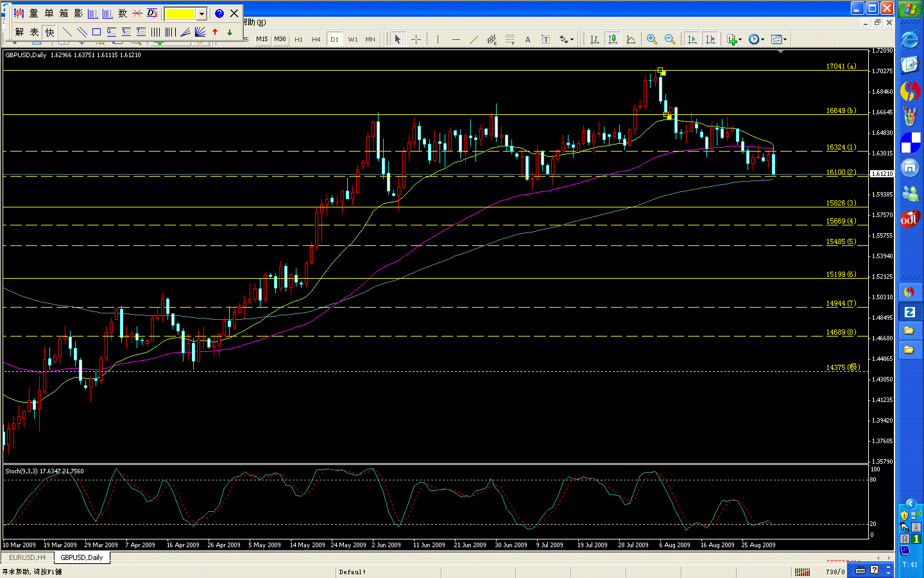Viewport: 924px width, 578px height.
Task: Open the periodicity clock dropdown
Action: (x=757, y=39)
